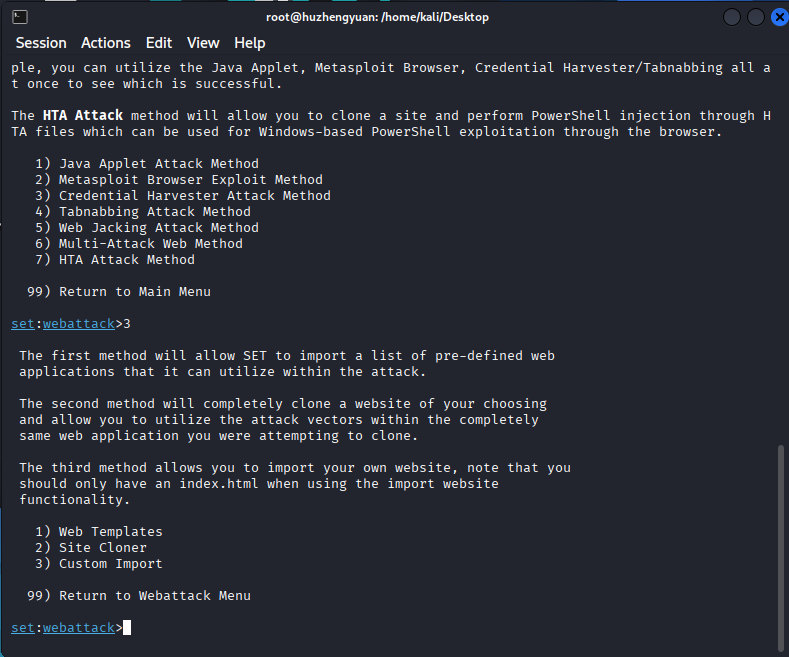This screenshot has height=657, width=789.
Task: Open the Session menu
Action: [41, 43]
